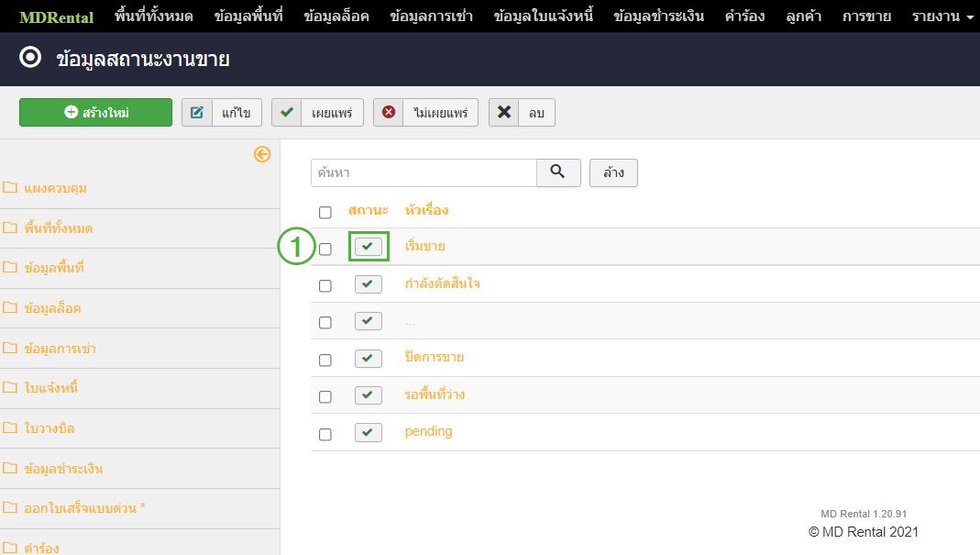Image resolution: width=980 pixels, height=555 pixels.
Task: Toggle published status of กำลังตัดสินใจ
Action: click(369, 284)
